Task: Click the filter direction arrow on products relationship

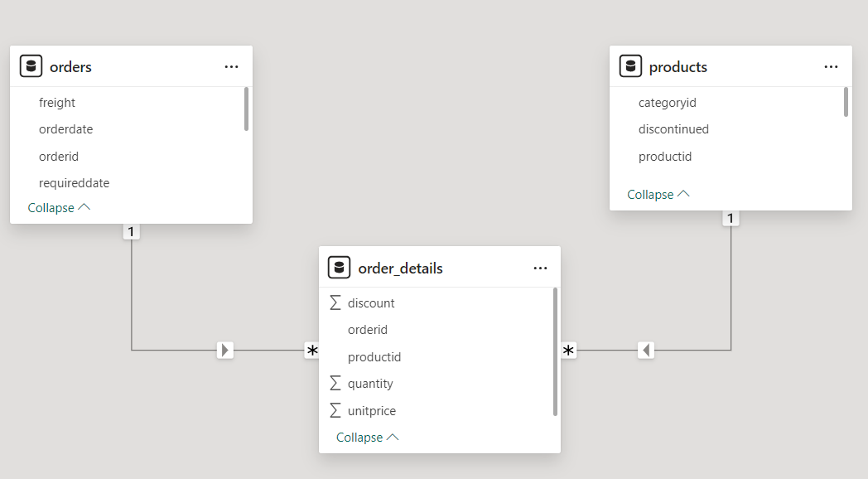Action: click(647, 351)
